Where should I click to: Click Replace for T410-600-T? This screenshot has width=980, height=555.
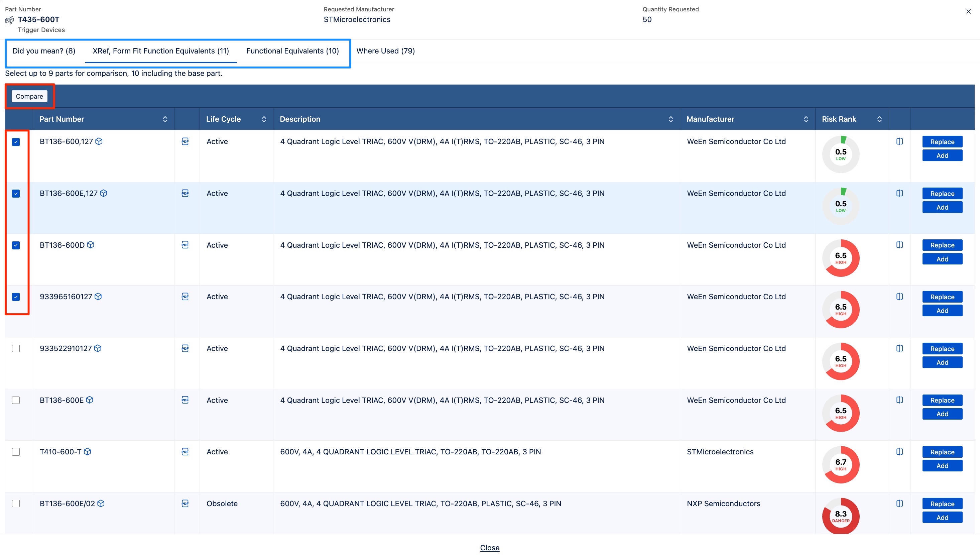click(x=942, y=452)
